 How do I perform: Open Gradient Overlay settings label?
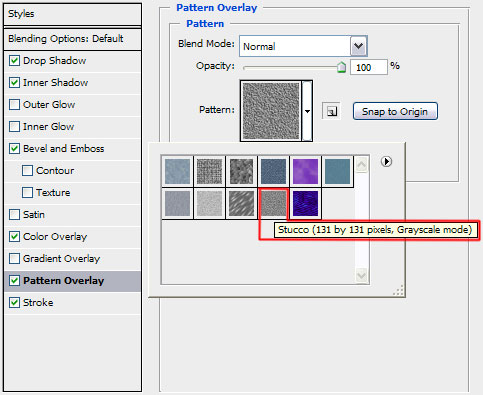click(62, 259)
